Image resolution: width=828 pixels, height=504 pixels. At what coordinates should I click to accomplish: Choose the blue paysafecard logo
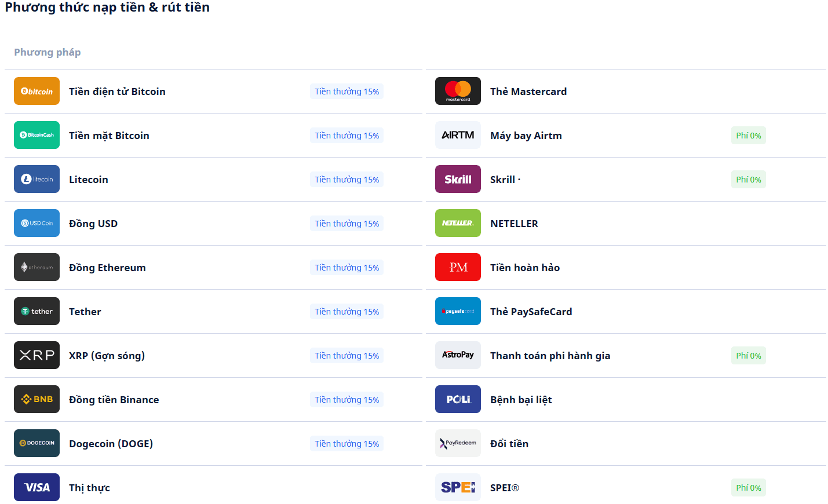pyautogui.click(x=458, y=311)
